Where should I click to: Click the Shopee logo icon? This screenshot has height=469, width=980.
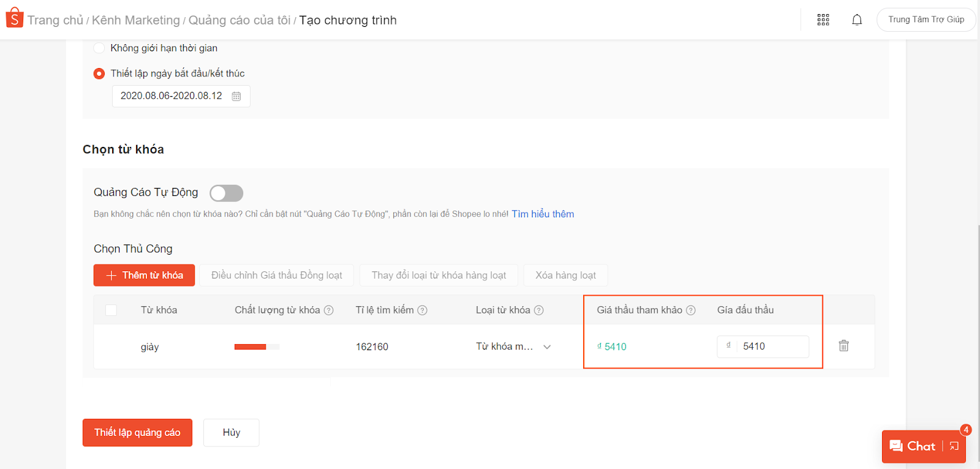pyautogui.click(x=14, y=18)
